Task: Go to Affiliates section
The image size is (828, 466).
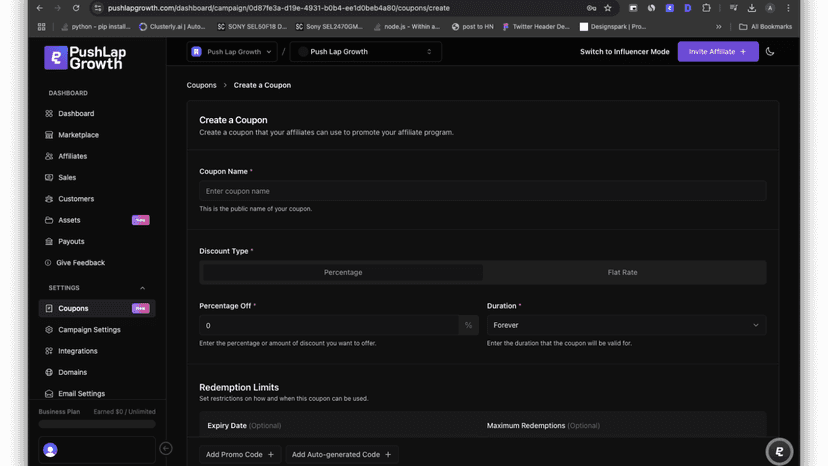Action: [x=72, y=156]
